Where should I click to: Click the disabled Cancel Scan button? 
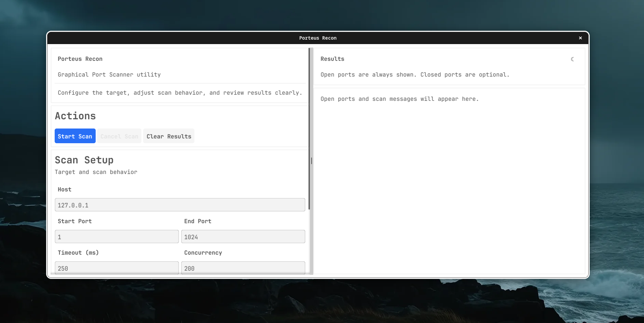point(119,136)
